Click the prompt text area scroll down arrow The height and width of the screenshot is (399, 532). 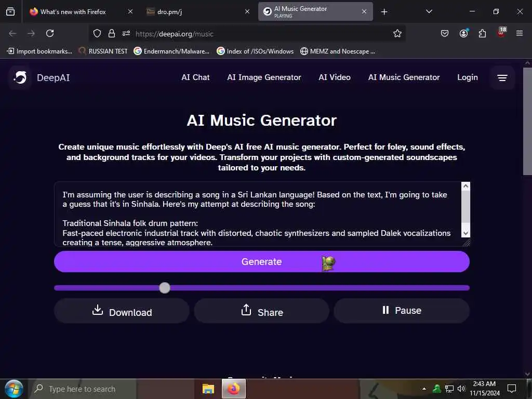click(x=466, y=233)
